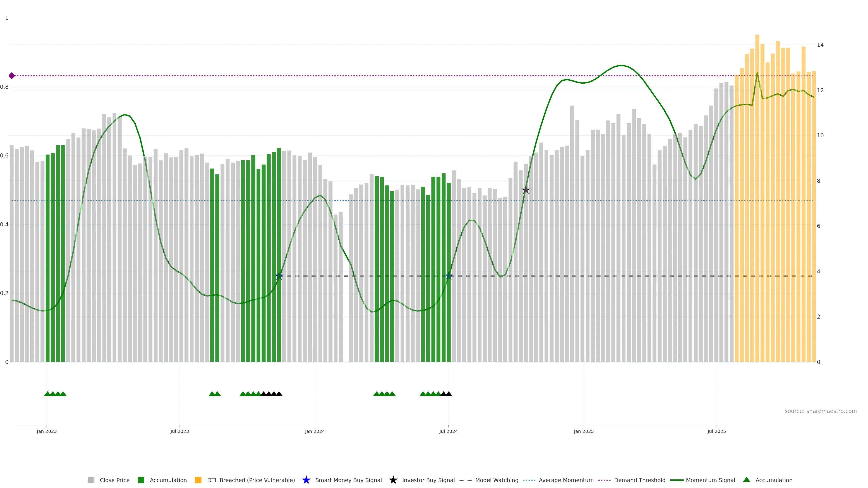Viewport: 868px width, 488px height.
Task: Click the Jul 2023 axis label
Action: pyautogui.click(x=180, y=432)
